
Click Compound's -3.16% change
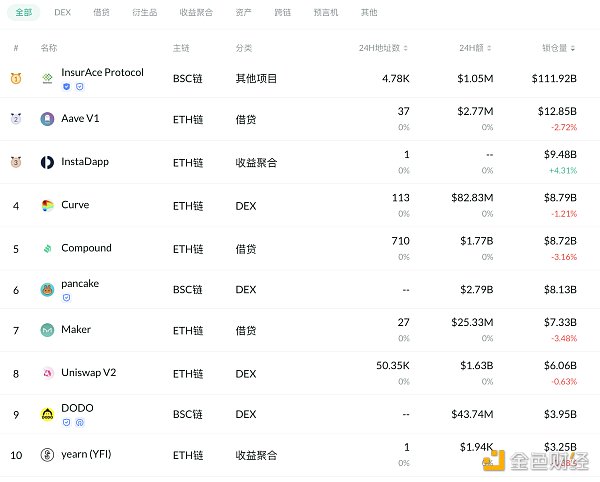[x=564, y=257]
